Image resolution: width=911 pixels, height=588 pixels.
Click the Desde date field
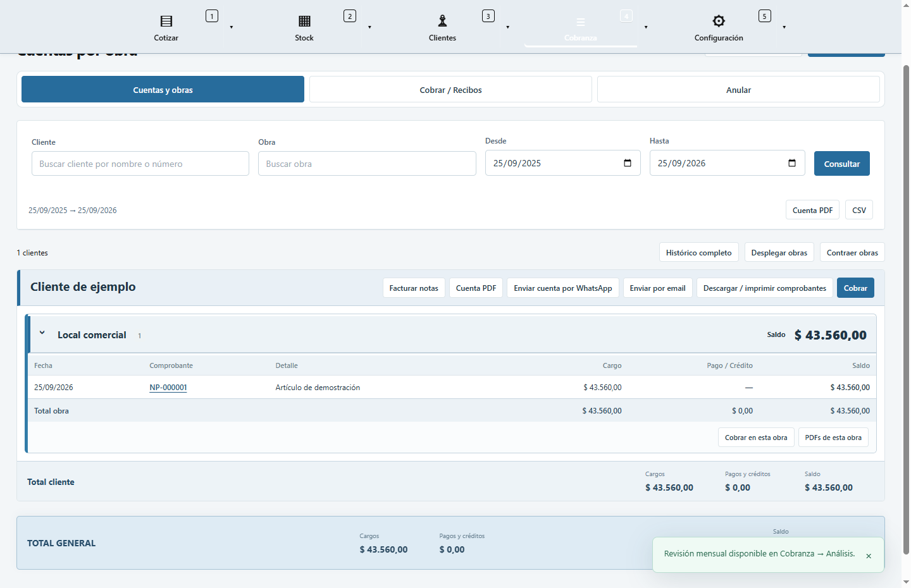tap(562, 163)
